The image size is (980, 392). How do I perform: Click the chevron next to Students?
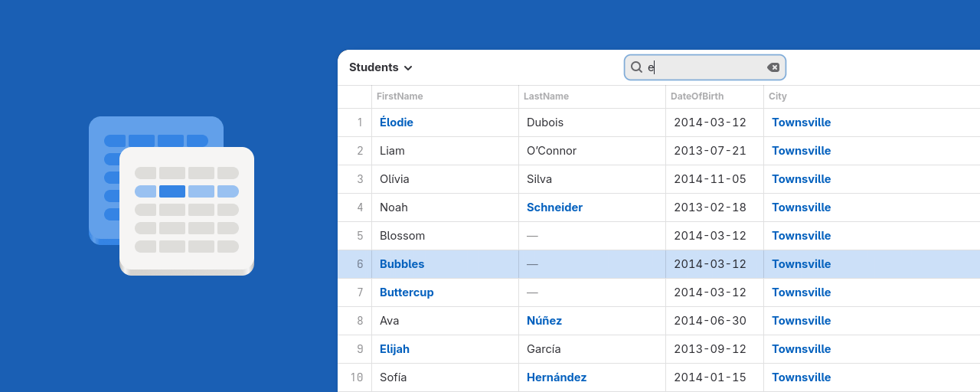(x=408, y=68)
